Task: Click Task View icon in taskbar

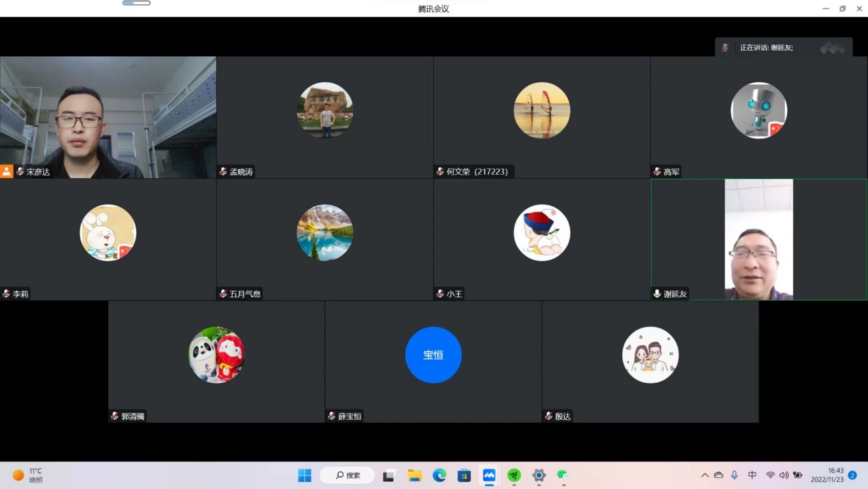Action: click(389, 475)
